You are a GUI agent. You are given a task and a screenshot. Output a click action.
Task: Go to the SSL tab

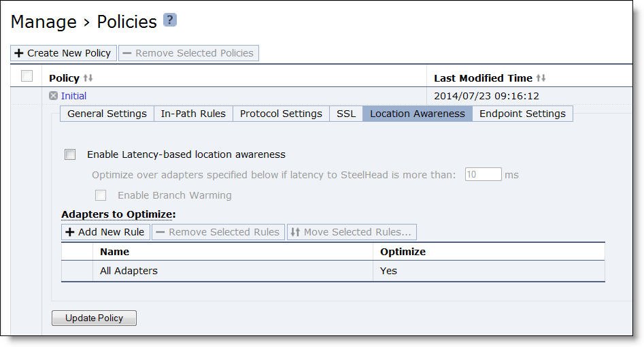pos(346,114)
